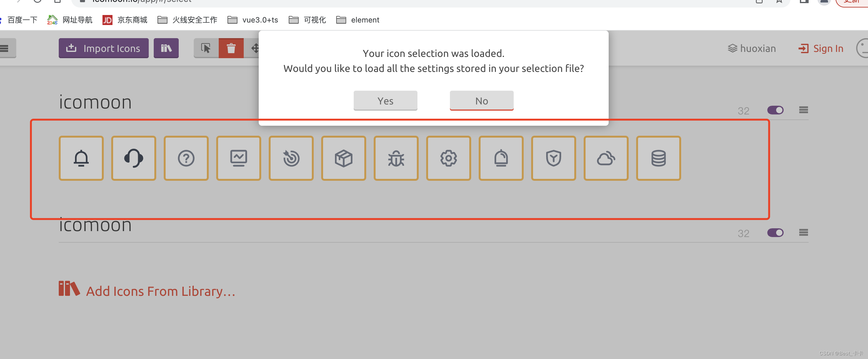The height and width of the screenshot is (359, 868).
Task: Select the cloud icon
Action: (606, 158)
